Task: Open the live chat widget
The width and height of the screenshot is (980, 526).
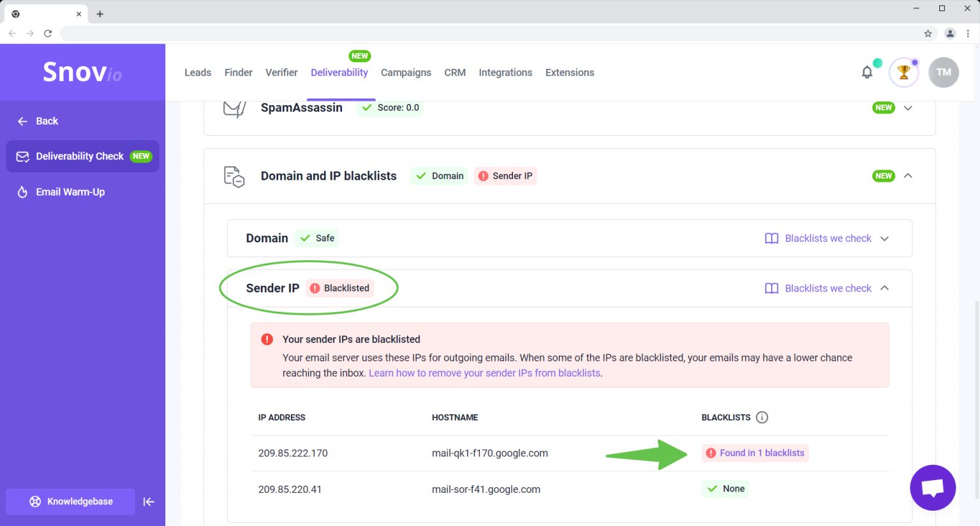Action: 933,487
